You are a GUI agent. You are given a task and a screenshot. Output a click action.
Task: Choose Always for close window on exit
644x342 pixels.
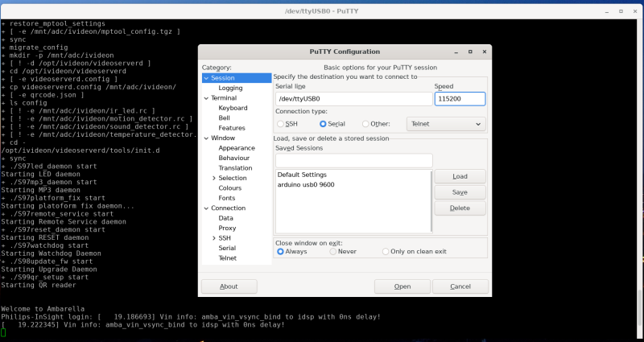click(280, 252)
